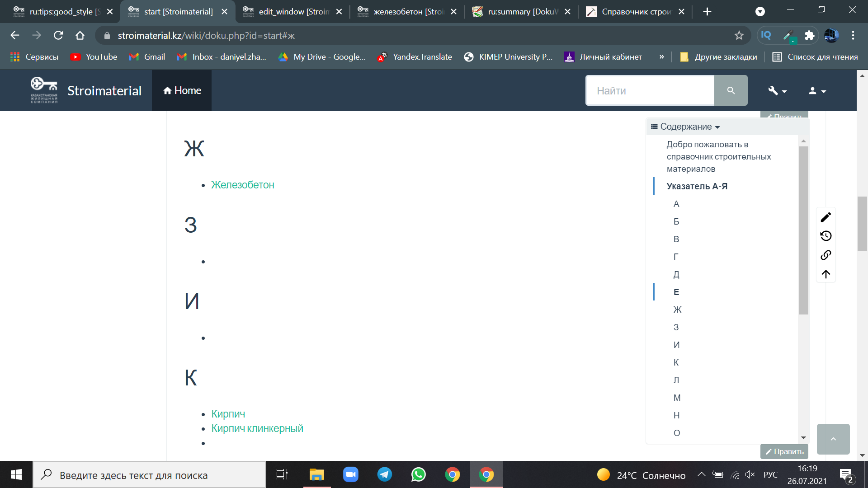Viewport: 868px width, 488px height.
Task: Click the search magnifier button
Action: click(x=731, y=91)
